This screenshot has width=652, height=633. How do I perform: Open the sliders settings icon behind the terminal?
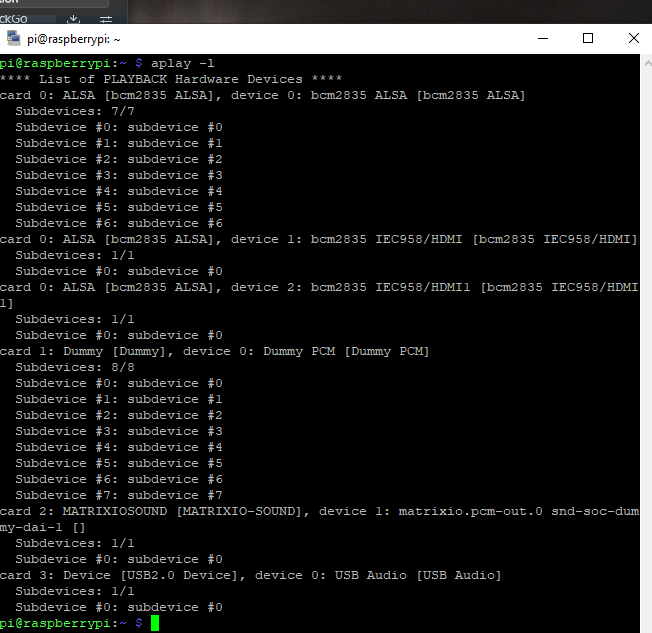[x=106, y=19]
